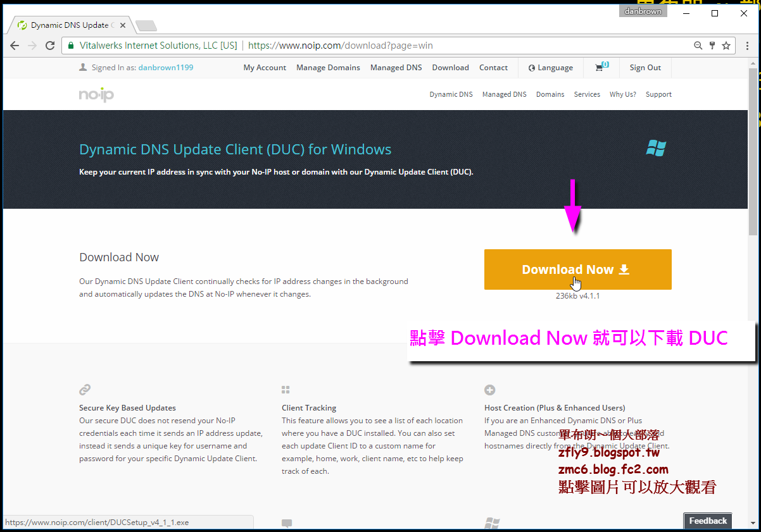Click 'Client Tracking' heading

point(309,408)
